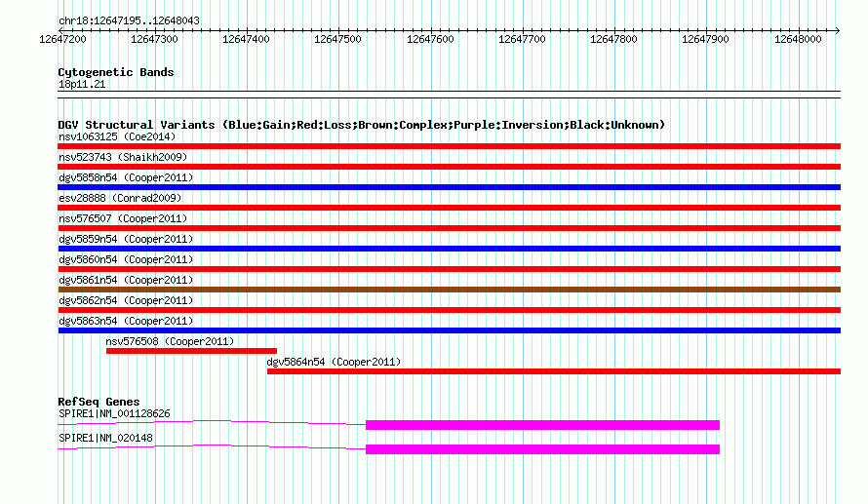The width and height of the screenshot is (868, 504).
Task: Click the dgv5861n54 (Cooper2011) label
Action: click(x=126, y=280)
